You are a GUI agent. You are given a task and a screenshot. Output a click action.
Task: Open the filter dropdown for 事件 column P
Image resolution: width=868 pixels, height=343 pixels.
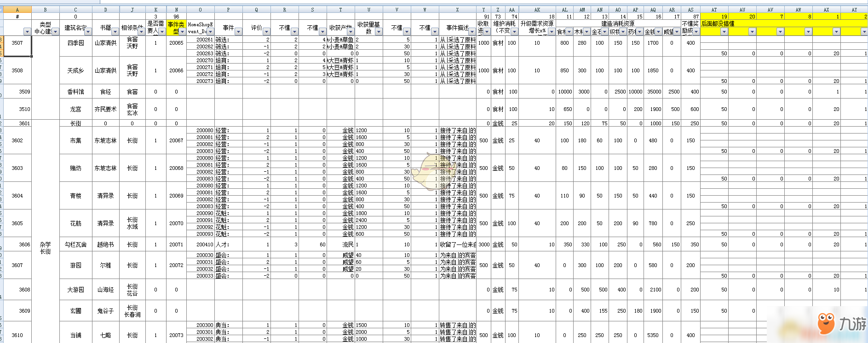click(x=238, y=32)
